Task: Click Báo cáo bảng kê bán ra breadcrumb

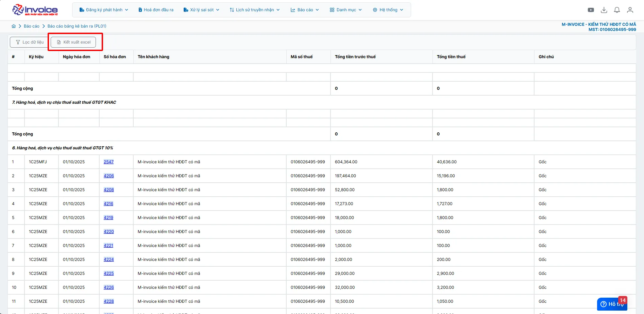Action: pyautogui.click(x=77, y=26)
